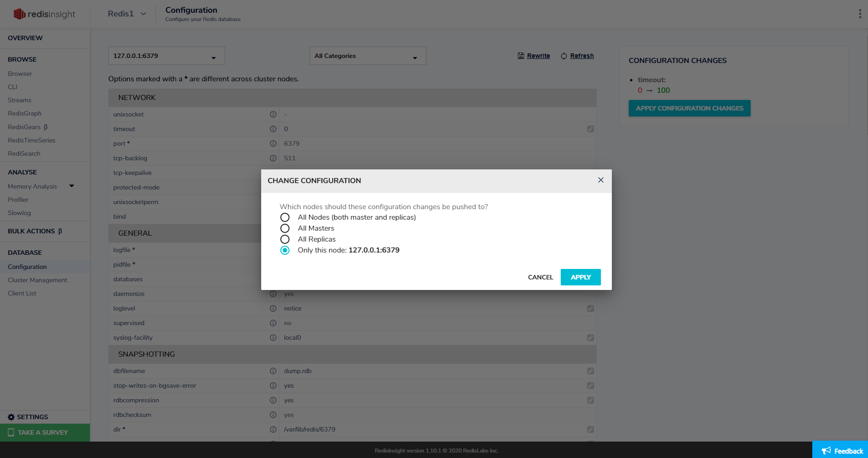
Task: Click the info icon for dbfilename
Action: coord(273,371)
